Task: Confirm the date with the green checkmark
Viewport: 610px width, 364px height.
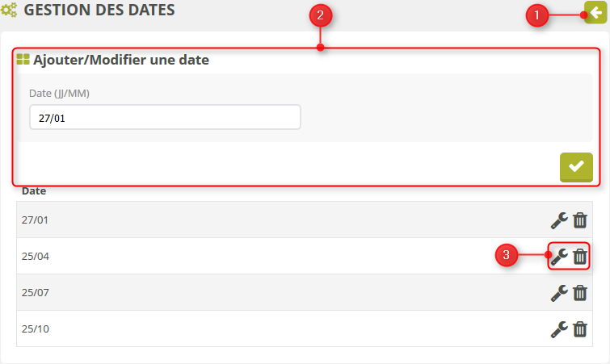Action: pyautogui.click(x=576, y=166)
